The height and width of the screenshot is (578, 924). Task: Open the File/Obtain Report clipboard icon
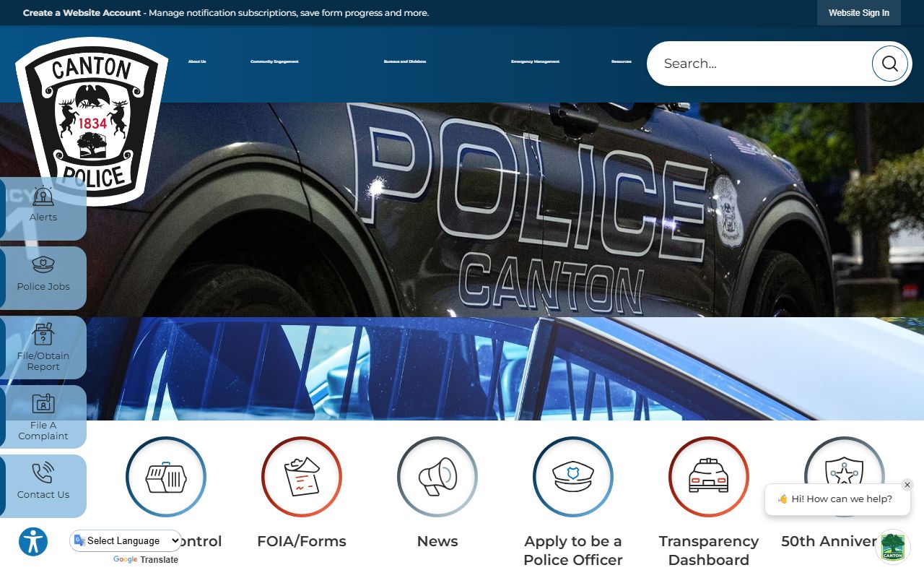point(43,335)
